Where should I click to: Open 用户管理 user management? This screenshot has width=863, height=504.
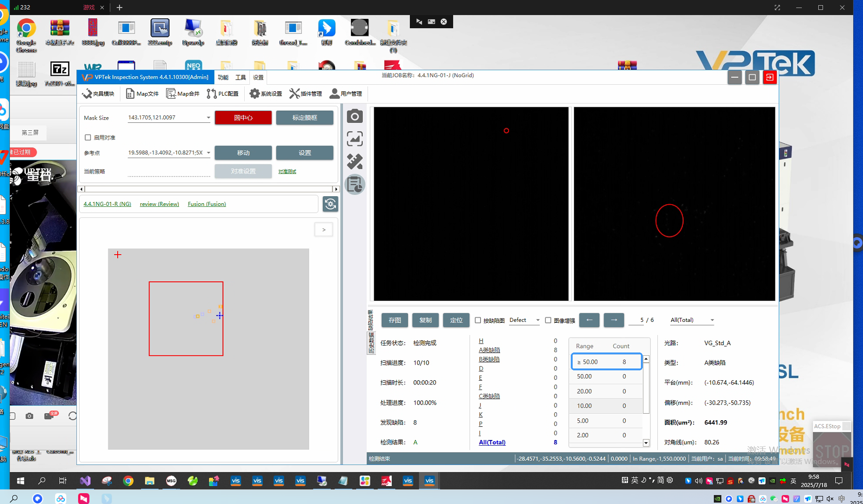pyautogui.click(x=346, y=94)
